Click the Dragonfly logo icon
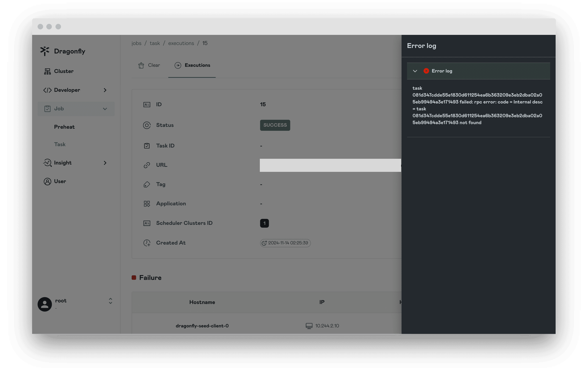The width and height of the screenshot is (588, 368). pyautogui.click(x=45, y=51)
